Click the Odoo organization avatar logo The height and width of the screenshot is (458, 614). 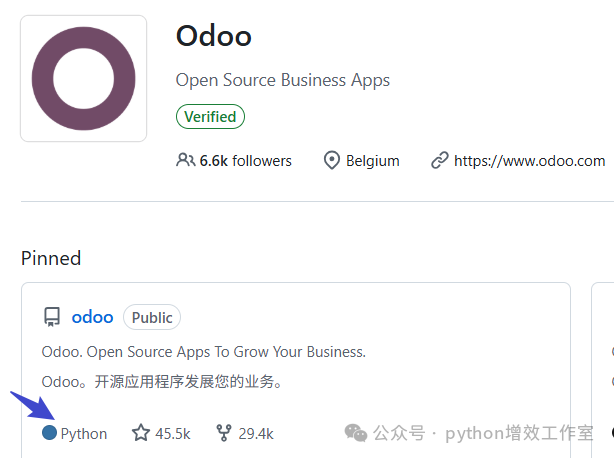83,78
